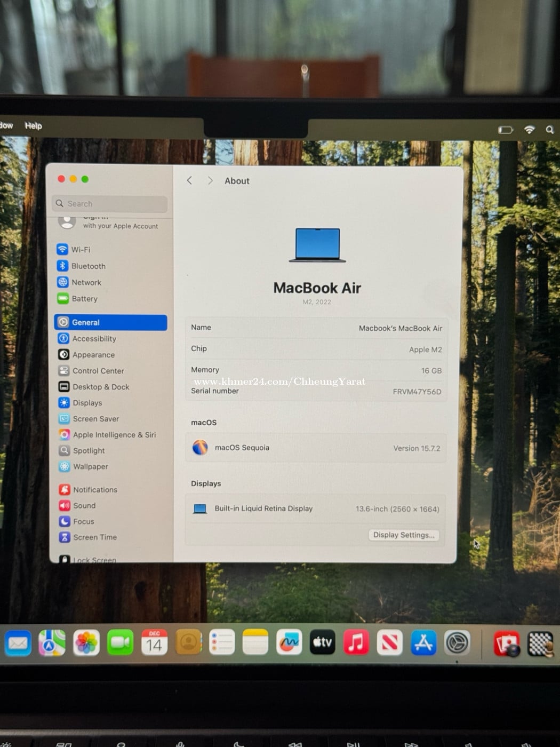Launch the Music app from Dock
The width and height of the screenshot is (560, 747).
click(356, 643)
